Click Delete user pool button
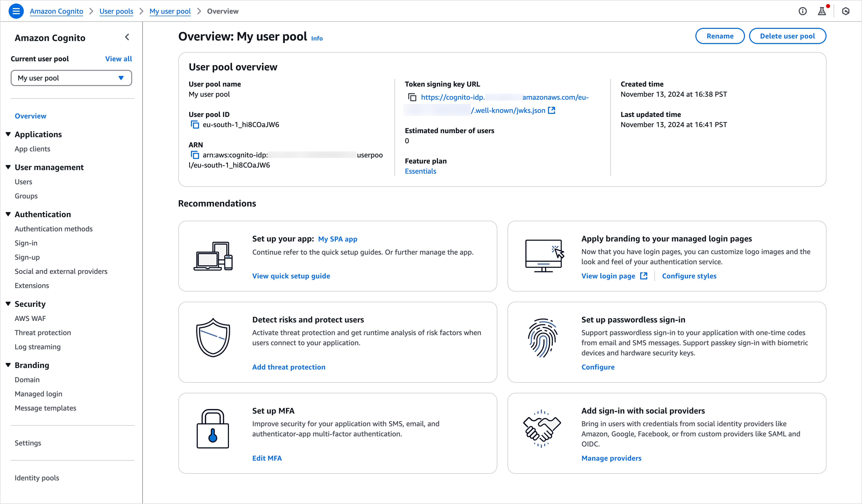This screenshot has height=504, width=862. pyautogui.click(x=787, y=36)
